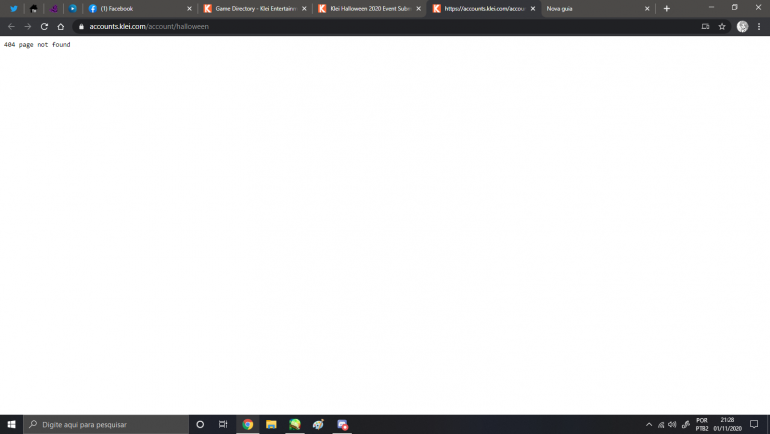
Task: Open the network Wi-Fi status icon
Action: pyautogui.click(x=661, y=425)
